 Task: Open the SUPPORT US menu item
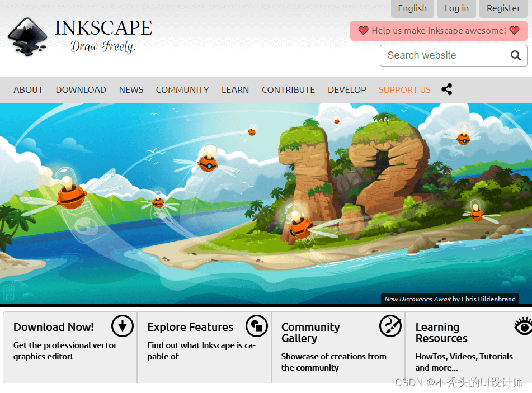(404, 90)
